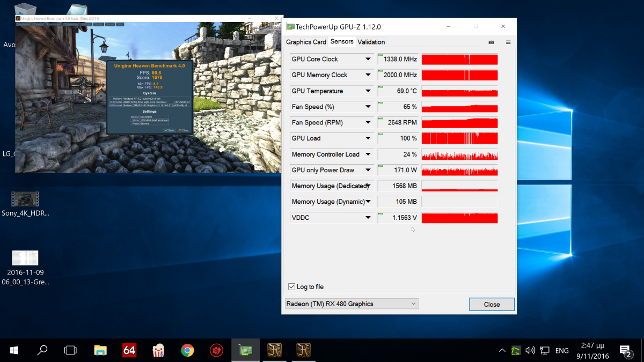Click the GPU only Power Draw graph
This screenshot has width=644, height=362.
459,170
